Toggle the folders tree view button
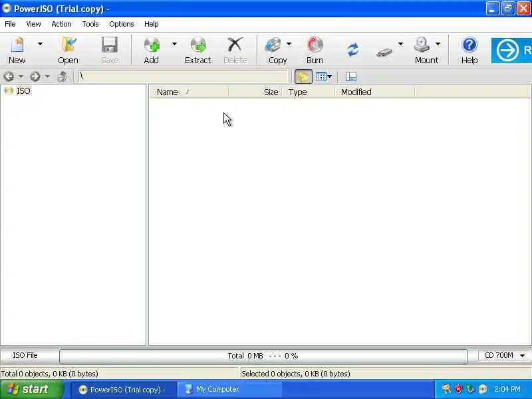532x399 pixels. point(303,76)
